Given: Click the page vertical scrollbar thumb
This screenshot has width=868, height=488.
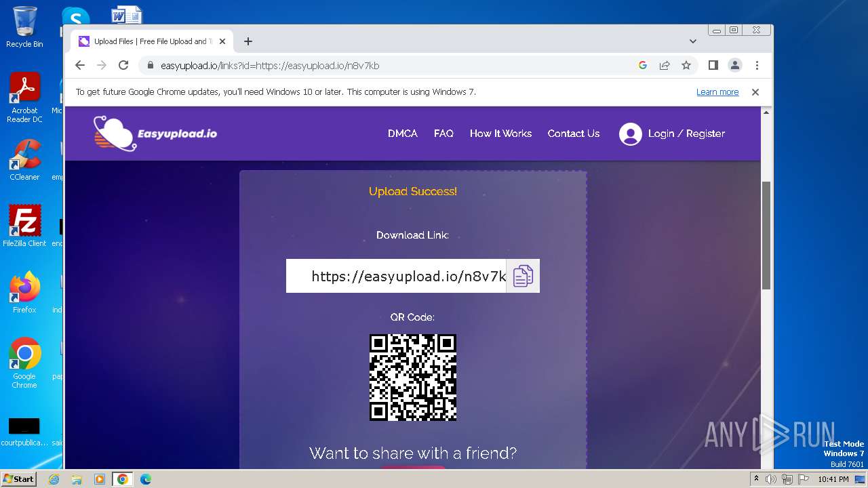Looking at the screenshot, I should pos(766,235).
